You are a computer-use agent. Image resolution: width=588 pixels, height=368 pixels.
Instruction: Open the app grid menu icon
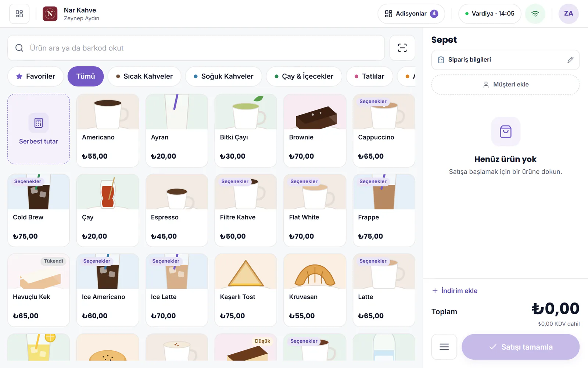pyautogui.click(x=19, y=14)
